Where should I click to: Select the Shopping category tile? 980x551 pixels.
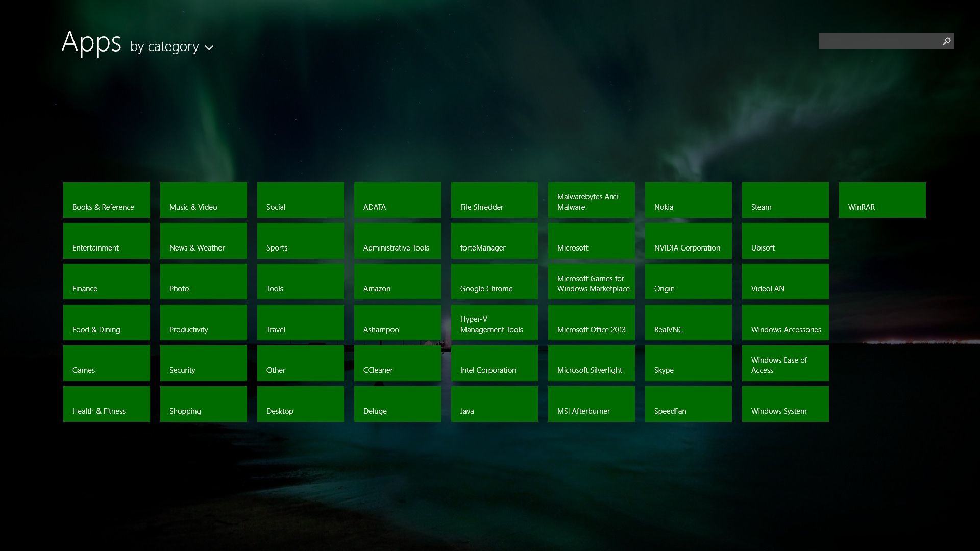point(204,404)
